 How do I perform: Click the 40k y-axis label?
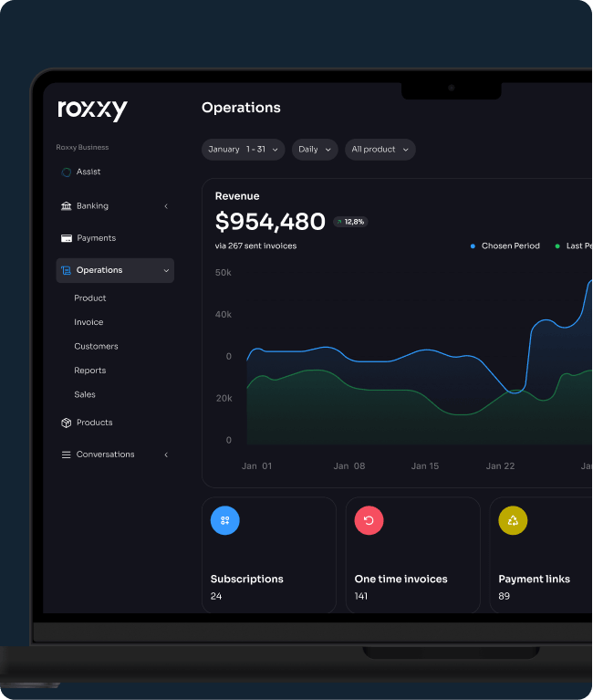224,314
